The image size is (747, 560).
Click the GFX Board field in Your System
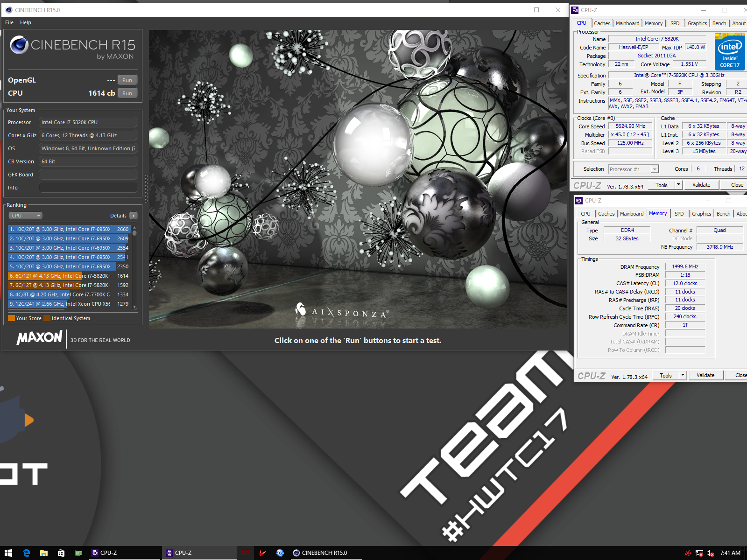click(x=88, y=175)
